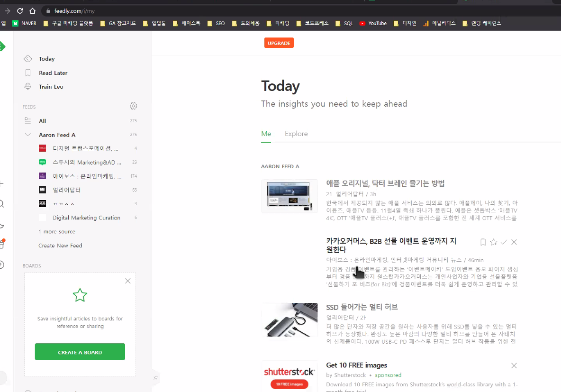This screenshot has height=392, width=561.
Task: Dismiss the boards tip card
Action: (128, 281)
